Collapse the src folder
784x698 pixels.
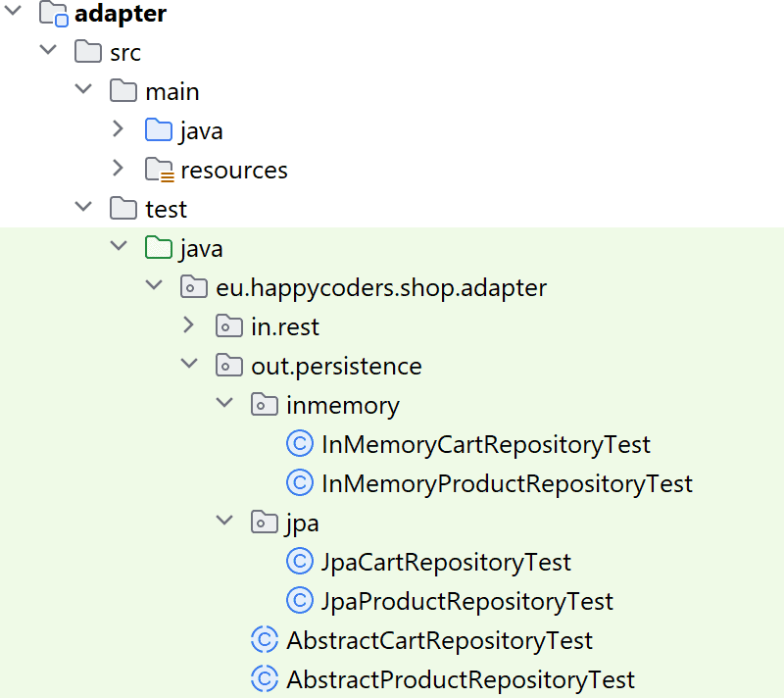point(48,51)
